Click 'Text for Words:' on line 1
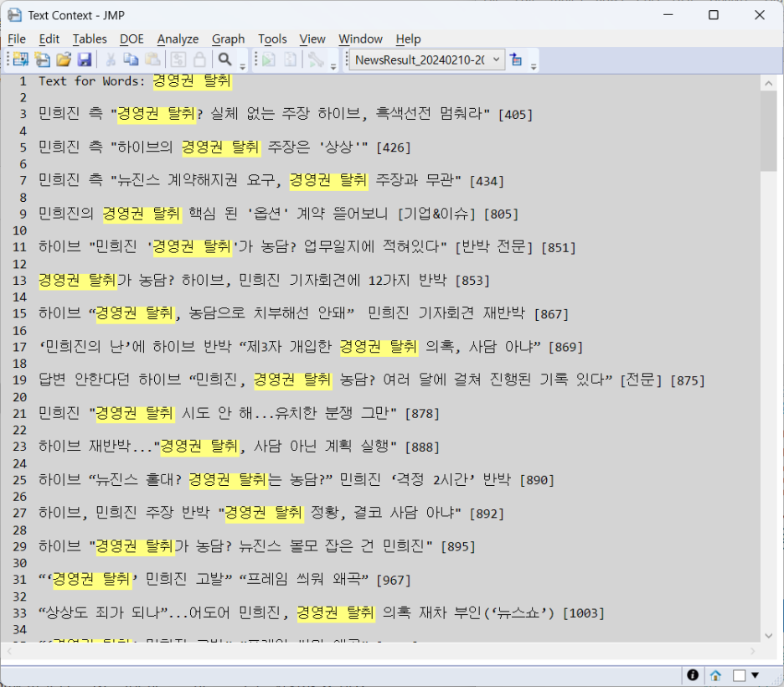This screenshot has height=687, width=784. coord(91,81)
